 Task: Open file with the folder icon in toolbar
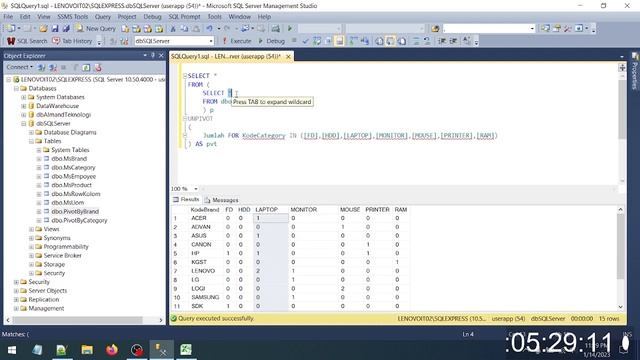coord(43,29)
